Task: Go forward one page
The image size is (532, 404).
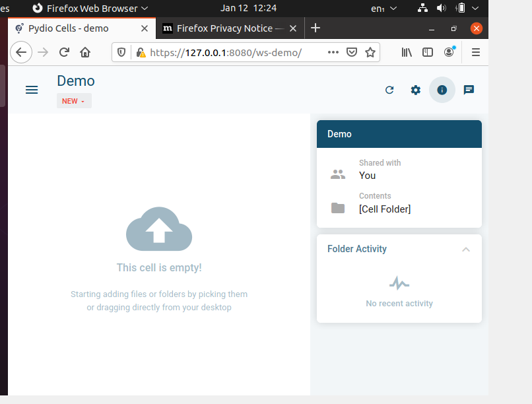Action: (x=43, y=52)
